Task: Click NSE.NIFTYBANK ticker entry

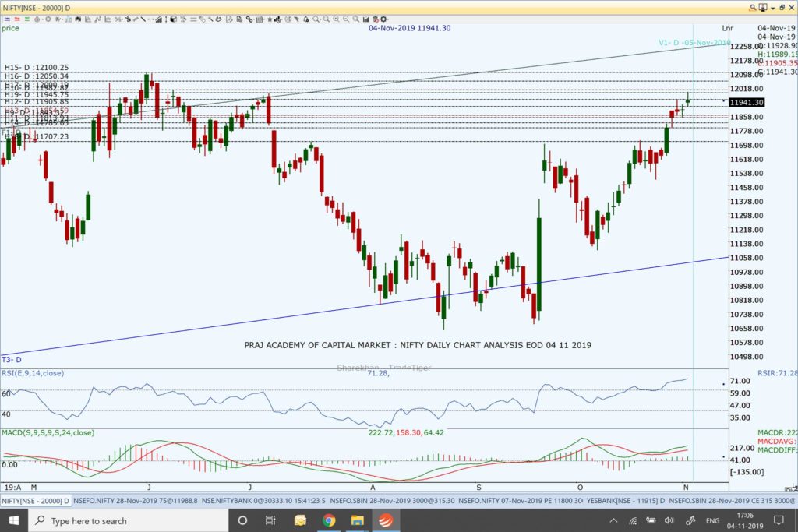Action: (263, 501)
